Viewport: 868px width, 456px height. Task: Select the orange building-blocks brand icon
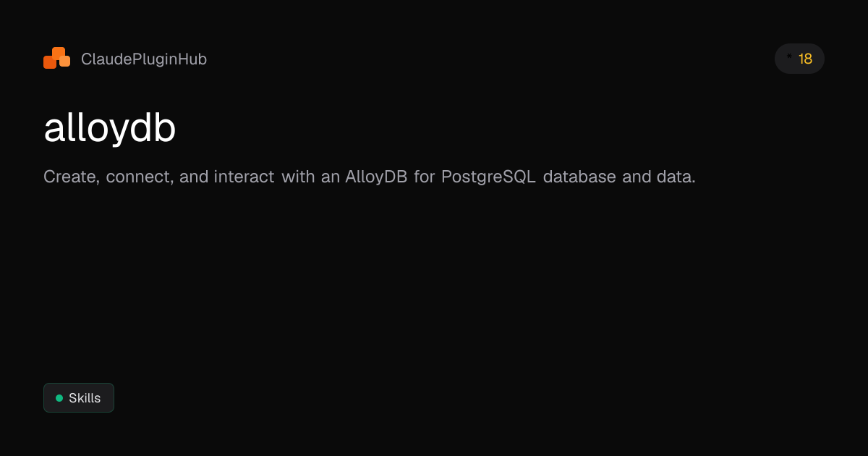(x=56, y=58)
